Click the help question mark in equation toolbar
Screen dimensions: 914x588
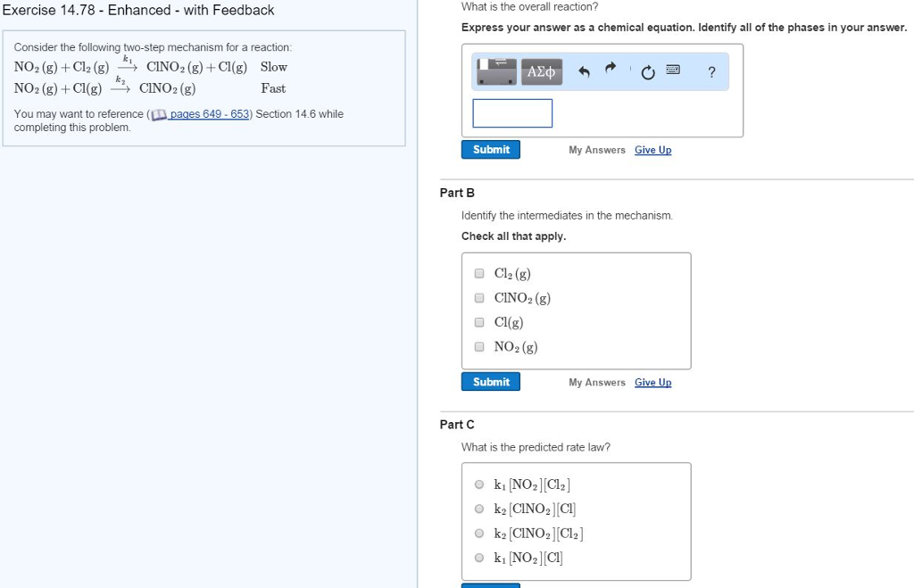click(710, 72)
